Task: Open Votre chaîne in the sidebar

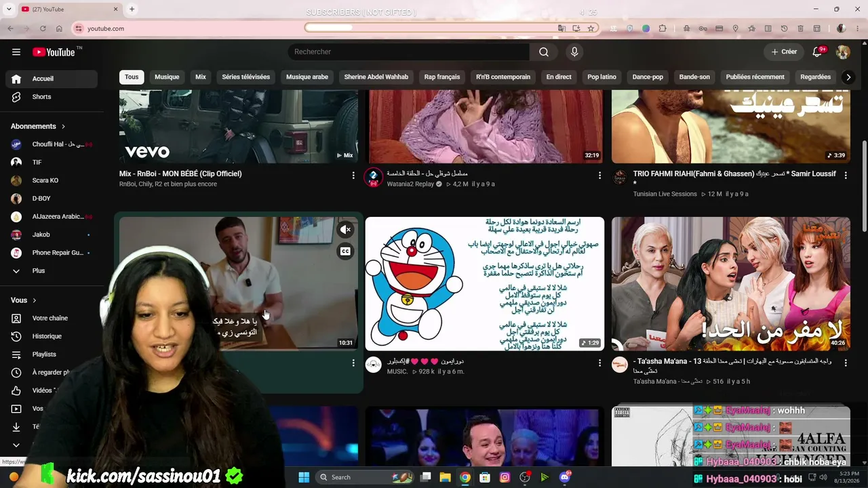Action: pyautogui.click(x=52, y=318)
